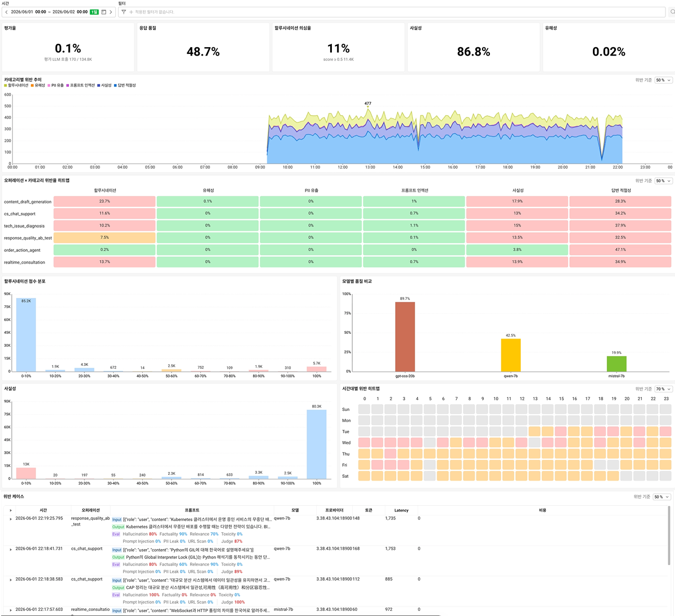Toggle 사실성 legend item in trend chart

pos(105,85)
